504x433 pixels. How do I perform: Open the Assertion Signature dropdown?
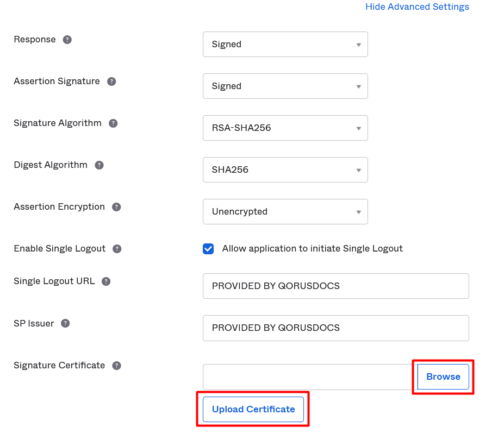[x=285, y=86]
